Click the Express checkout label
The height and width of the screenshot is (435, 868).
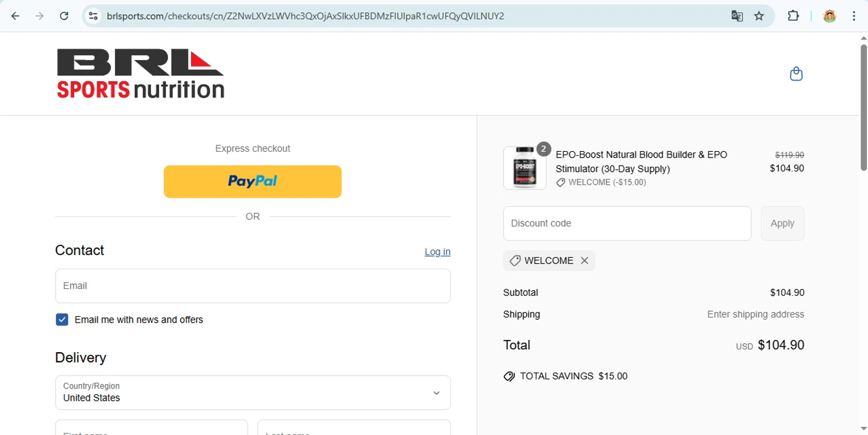pyautogui.click(x=253, y=149)
